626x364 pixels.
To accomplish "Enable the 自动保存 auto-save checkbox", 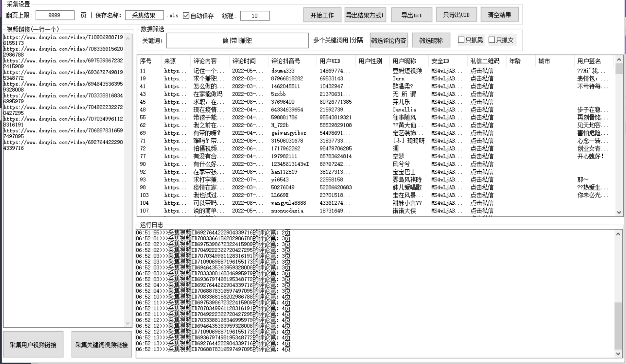I will click(186, 16).
